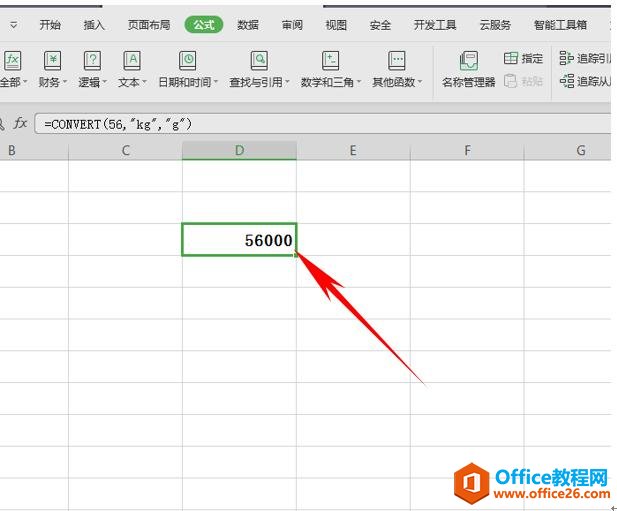Image resolution: width=617 pixels, height=511 pixels.
Task: Expand the 逻辑 dropdown arrow
Action: [x=104, y=82]
